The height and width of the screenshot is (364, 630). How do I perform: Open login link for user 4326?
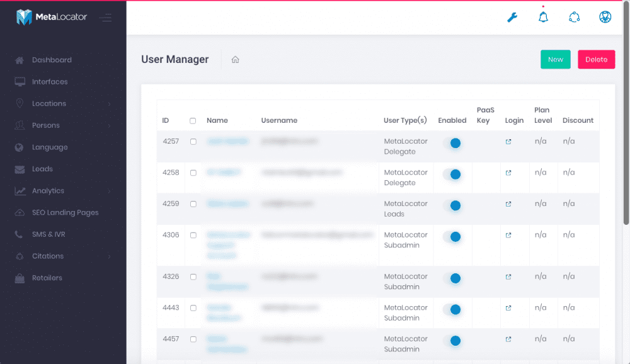pyautogui.click(x=508, y=277)
